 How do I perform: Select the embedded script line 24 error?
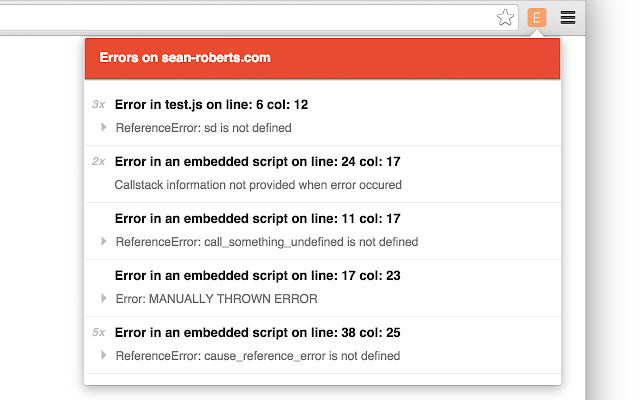coord(258,161)
